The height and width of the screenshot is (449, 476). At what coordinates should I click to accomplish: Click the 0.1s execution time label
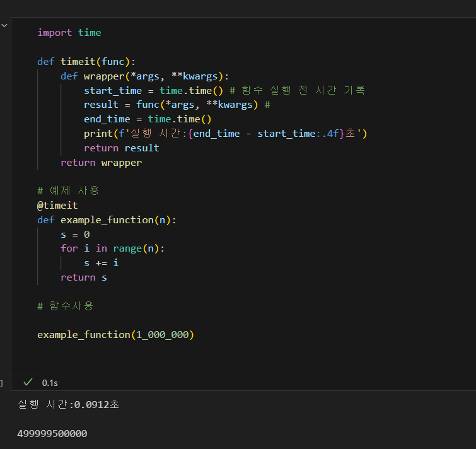[50, 383]
